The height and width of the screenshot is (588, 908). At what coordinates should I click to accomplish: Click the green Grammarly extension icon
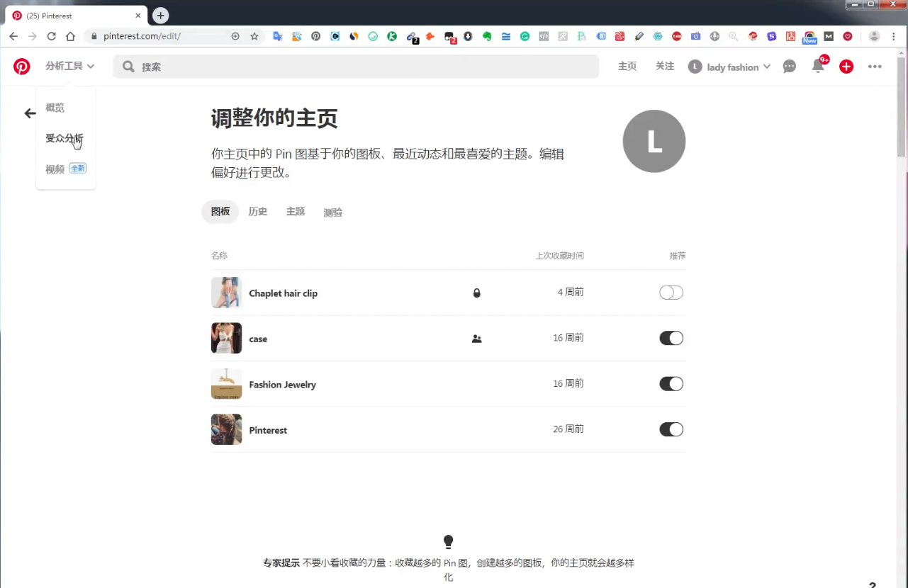pyautogui.click(x=525, y=36)
